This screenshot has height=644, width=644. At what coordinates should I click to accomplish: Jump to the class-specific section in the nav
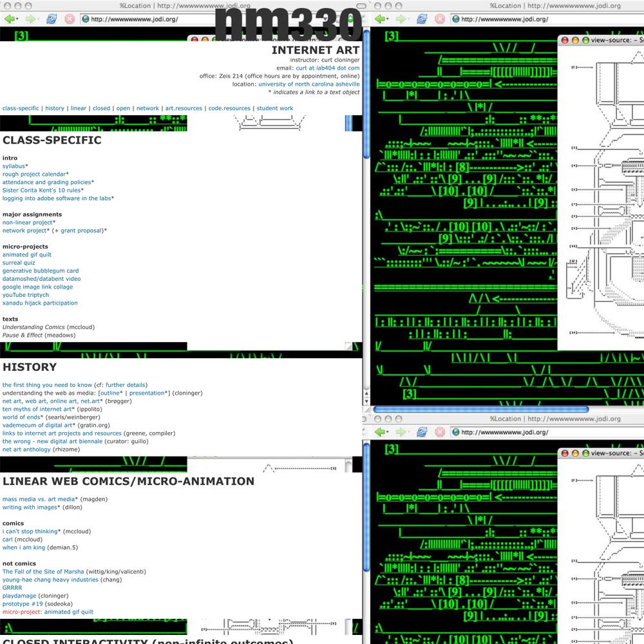pos(21,108)
